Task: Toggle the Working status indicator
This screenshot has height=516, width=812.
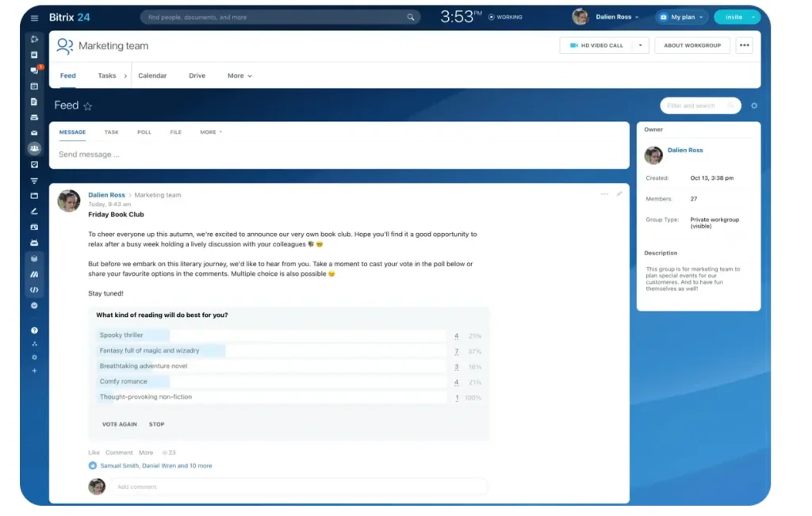Action: (505, 17)
